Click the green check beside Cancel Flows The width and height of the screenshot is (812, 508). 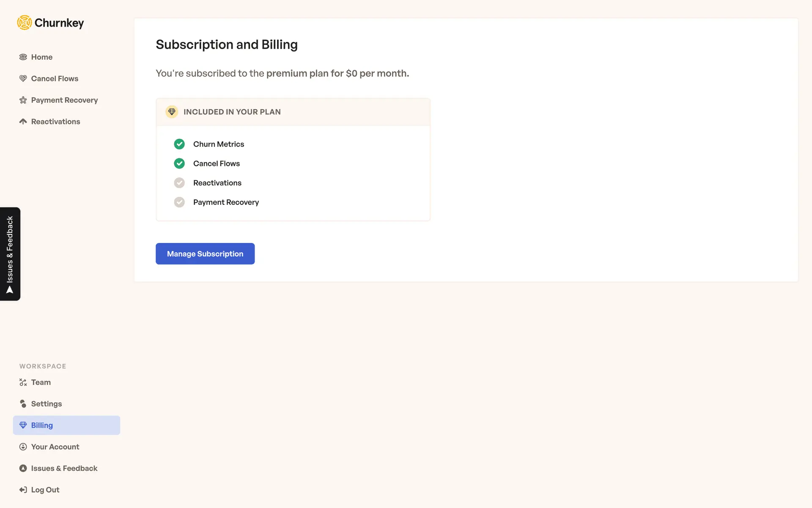179,163
